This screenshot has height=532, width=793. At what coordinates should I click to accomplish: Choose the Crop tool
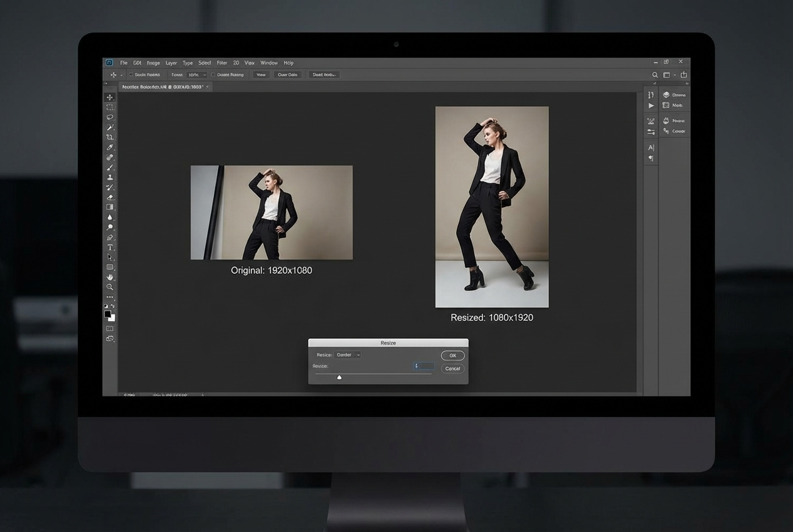(110, 137)
